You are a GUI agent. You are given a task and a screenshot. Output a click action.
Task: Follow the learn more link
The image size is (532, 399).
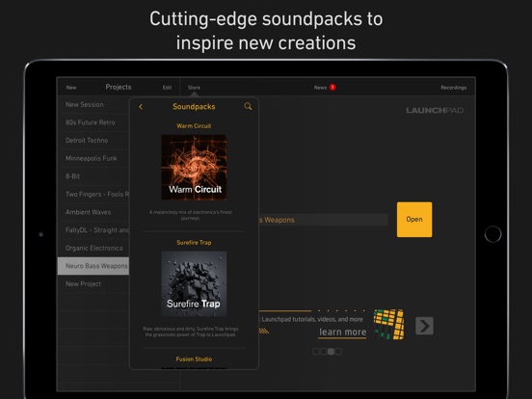pyautogui.click(x=343, y=332)
